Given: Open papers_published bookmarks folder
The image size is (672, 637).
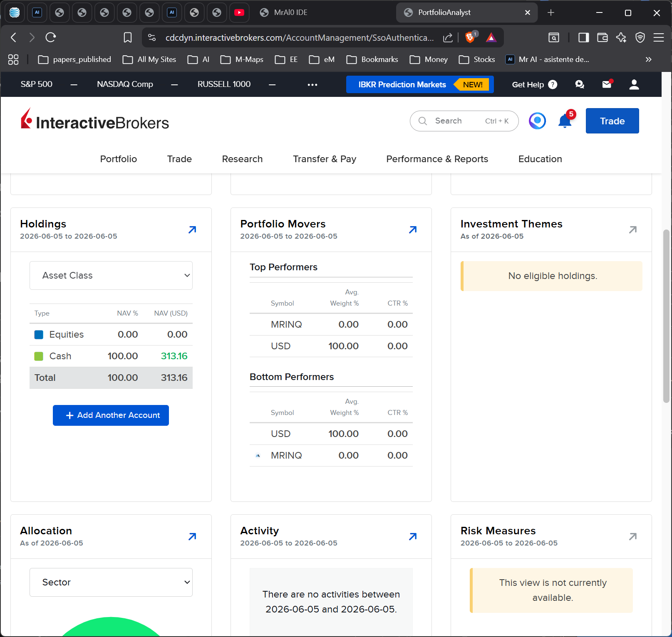Looking at the screenshot, I should coord(74,59).
